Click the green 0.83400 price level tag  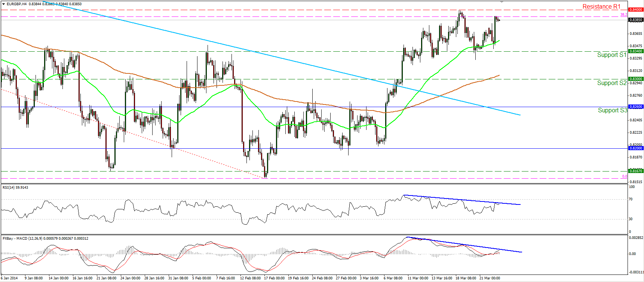tap(636, 51)
